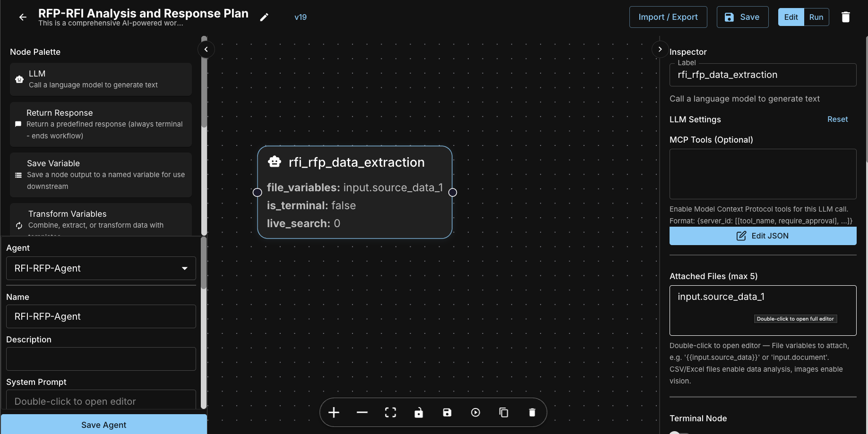Collapse the Node Palette panel
The height and width of the screenshot is (434, 868).
[206, 50]
